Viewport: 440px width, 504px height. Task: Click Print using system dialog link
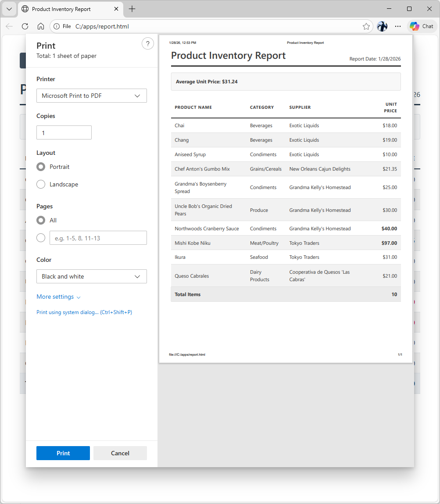coord(84,312)
